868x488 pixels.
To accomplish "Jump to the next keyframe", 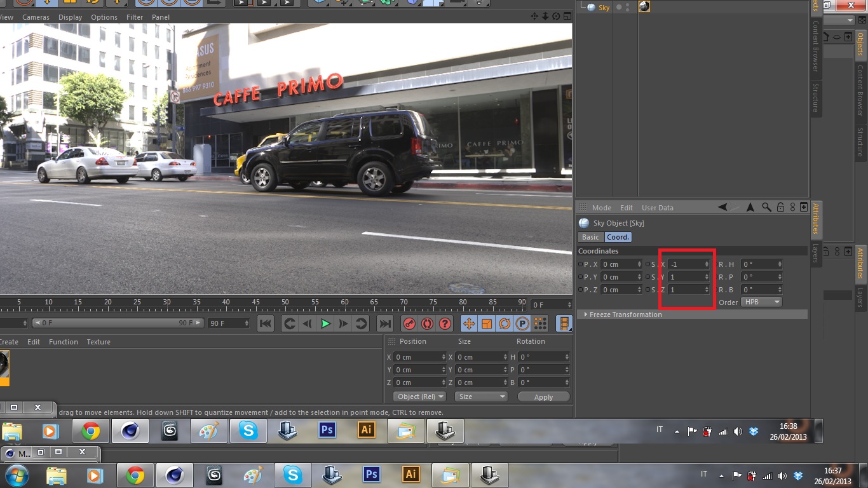I will click(361, 323).
